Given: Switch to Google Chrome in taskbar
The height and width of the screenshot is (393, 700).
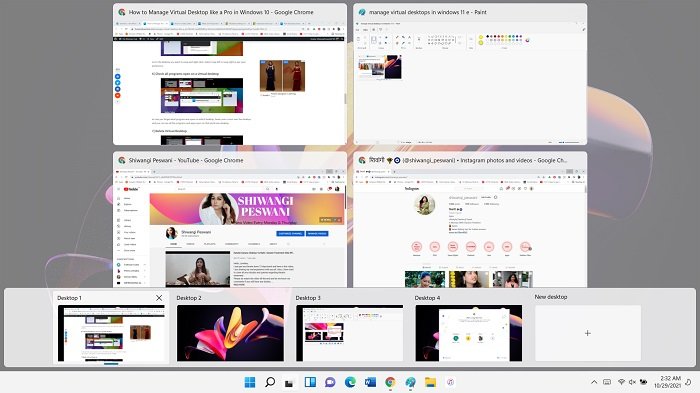Looking at the screenshot, I should pos(390,382).
